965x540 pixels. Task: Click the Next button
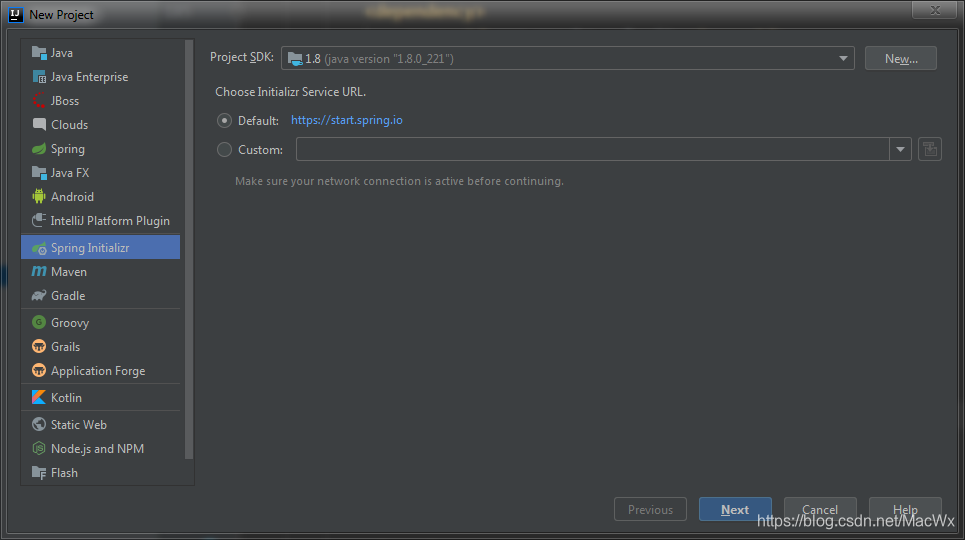[x=735, y=510]
